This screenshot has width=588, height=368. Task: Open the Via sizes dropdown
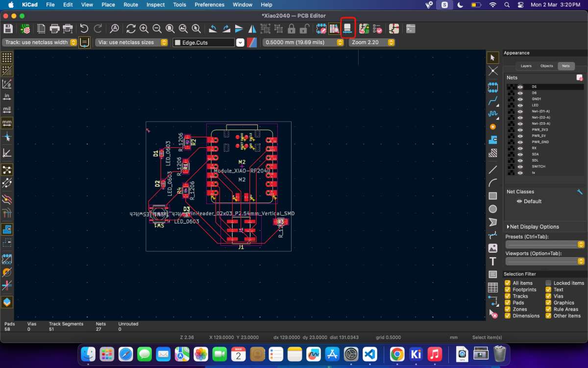coord(132,42)
